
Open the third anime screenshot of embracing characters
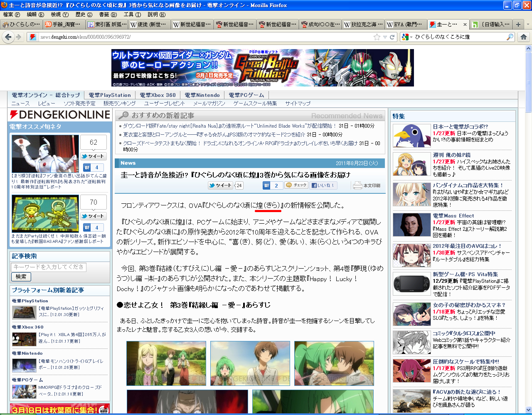pyautogui.click(x=334, y=364)
